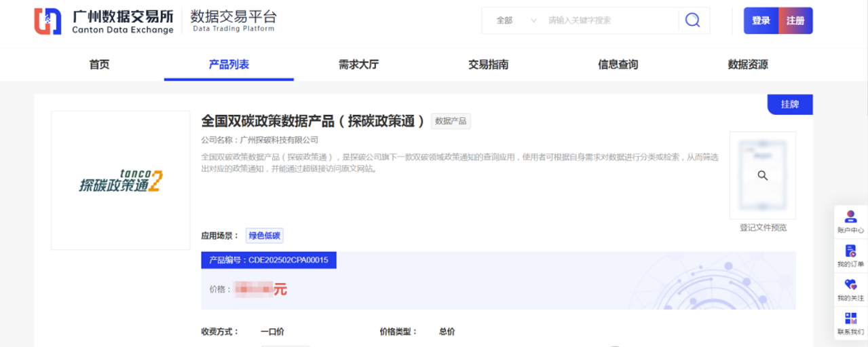Click the product title 全国双碳政策数据产品

[x=313, y=122]
